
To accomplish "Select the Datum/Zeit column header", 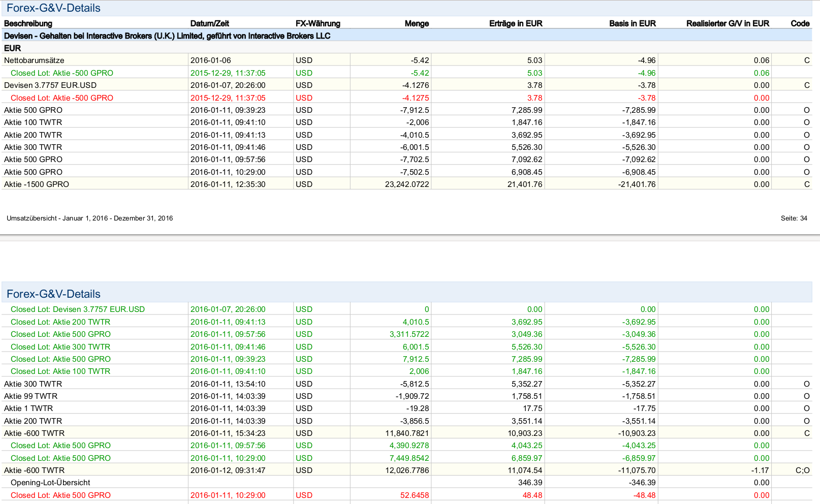I will pos(209,23).
